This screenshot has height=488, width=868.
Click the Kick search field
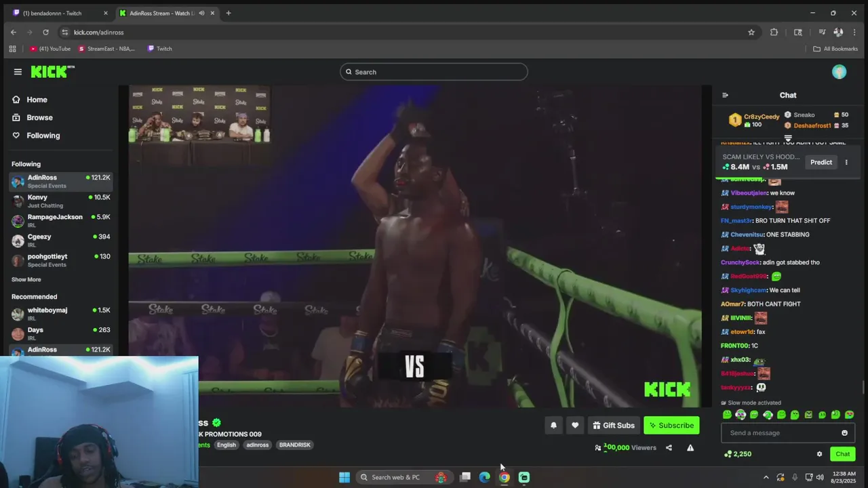(x=434, y=72)
